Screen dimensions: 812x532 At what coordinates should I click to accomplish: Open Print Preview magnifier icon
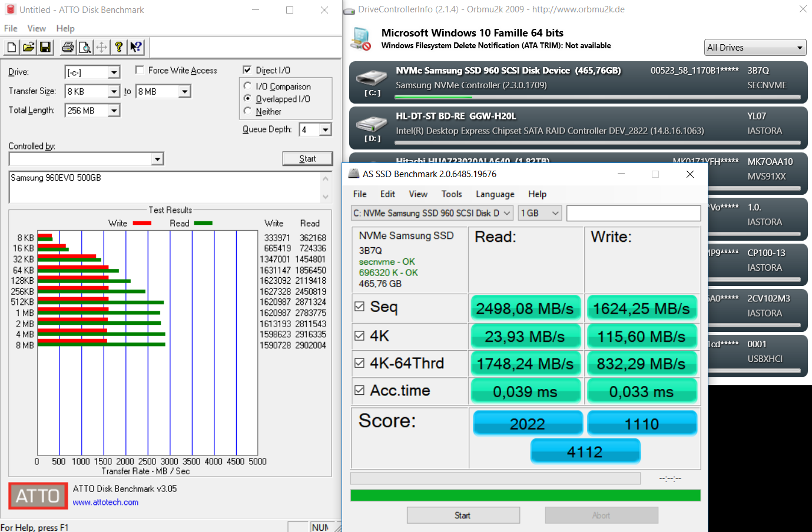[85, 47]
